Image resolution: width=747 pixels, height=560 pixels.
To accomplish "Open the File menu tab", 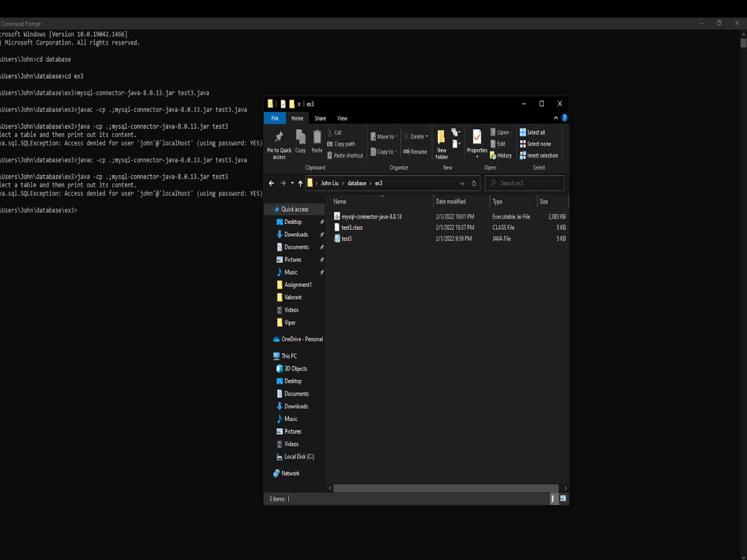I will [x=275, y=118].
